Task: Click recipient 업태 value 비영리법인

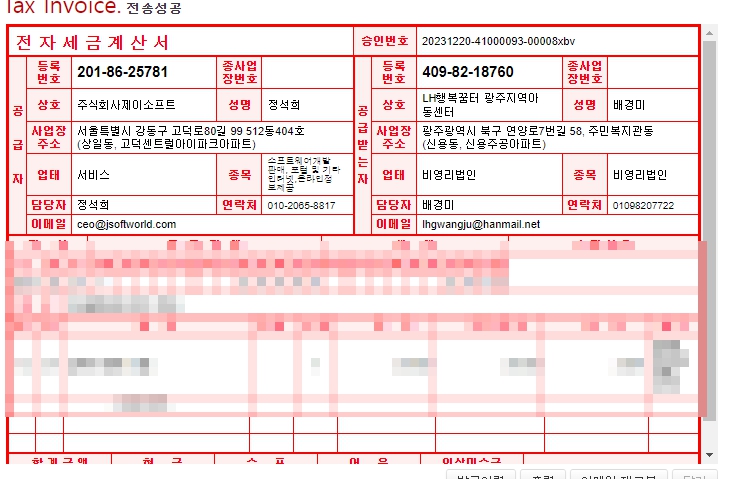Action: 449,175
